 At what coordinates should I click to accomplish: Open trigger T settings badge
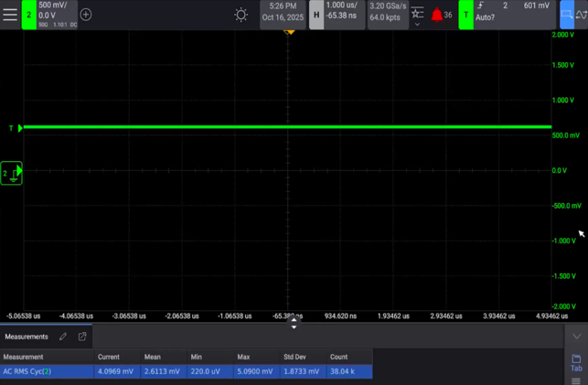[x=465, y=15]
